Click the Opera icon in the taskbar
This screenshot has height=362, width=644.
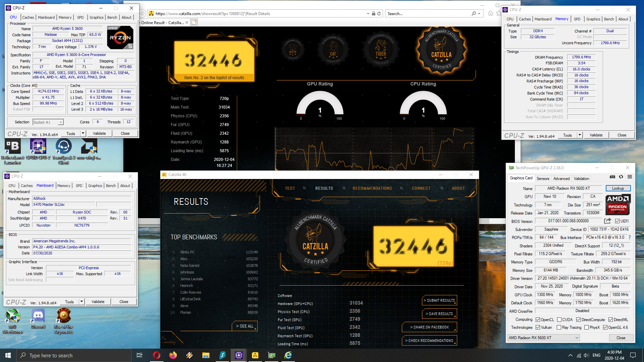tap(157, 355)
